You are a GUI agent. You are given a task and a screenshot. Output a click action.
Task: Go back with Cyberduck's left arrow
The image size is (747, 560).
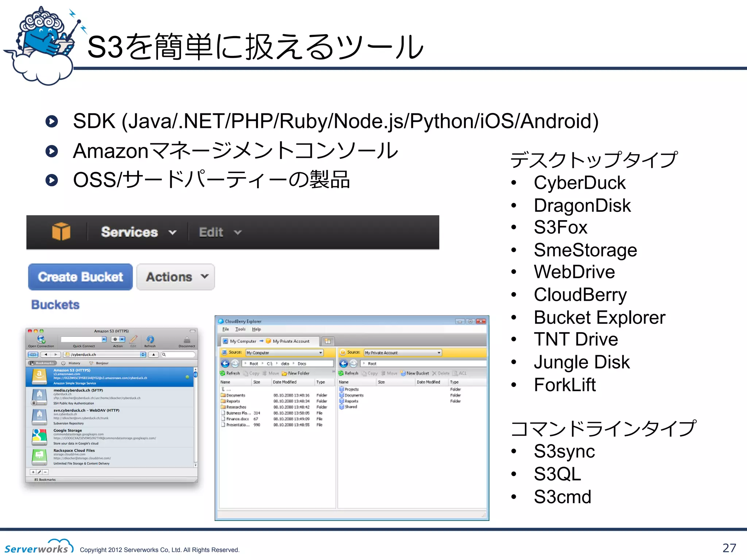46,354
